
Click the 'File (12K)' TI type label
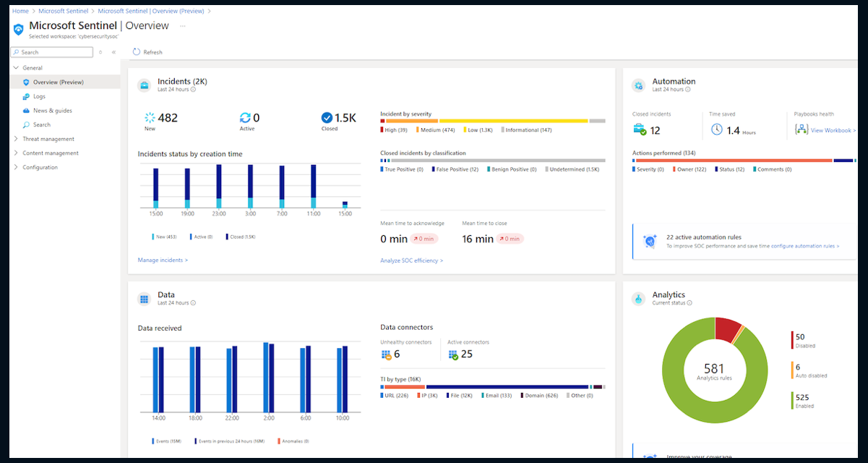[x=460, y=396]
